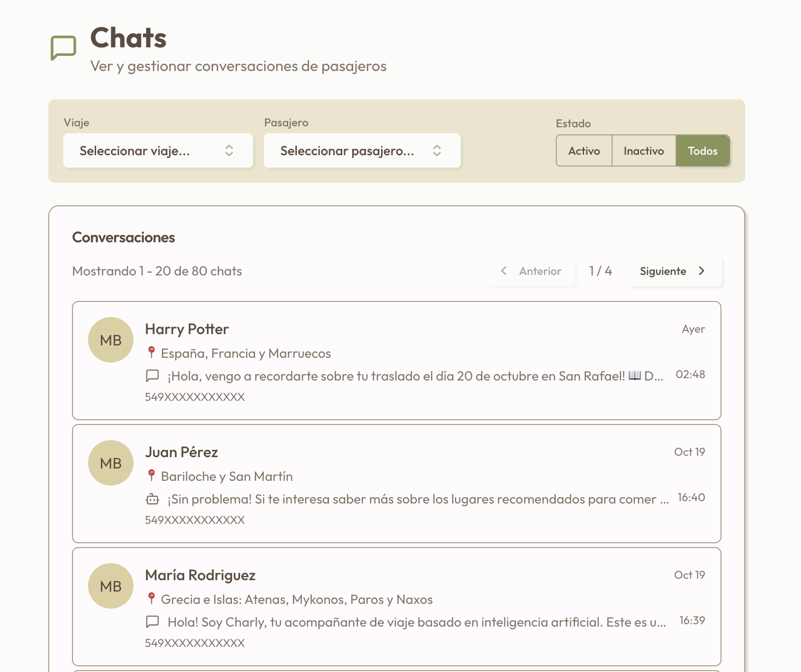
Task: Enable the Todos status filter
Action: (703, 150)
